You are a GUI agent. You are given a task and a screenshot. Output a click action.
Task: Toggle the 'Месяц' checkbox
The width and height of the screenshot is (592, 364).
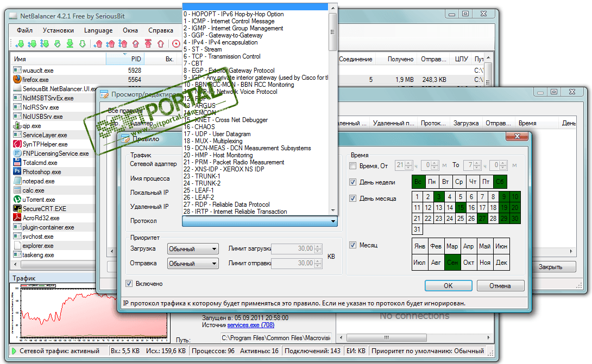352,245
